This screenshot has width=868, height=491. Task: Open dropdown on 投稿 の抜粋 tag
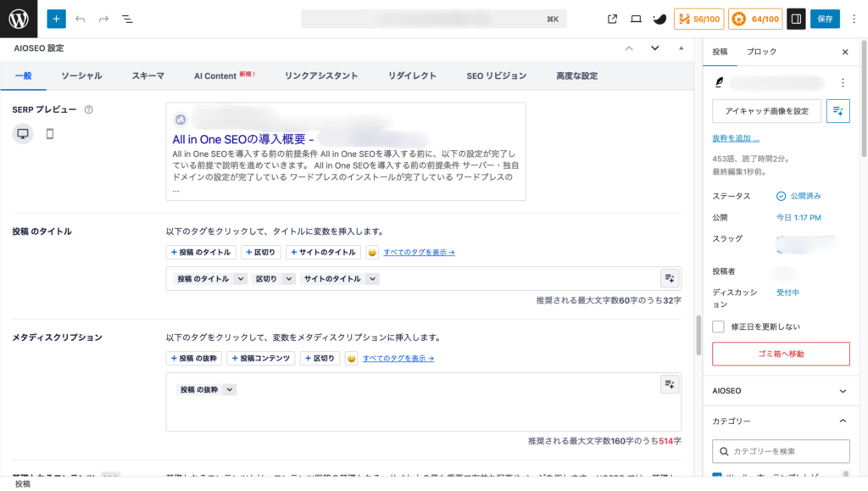pos(229,389)
